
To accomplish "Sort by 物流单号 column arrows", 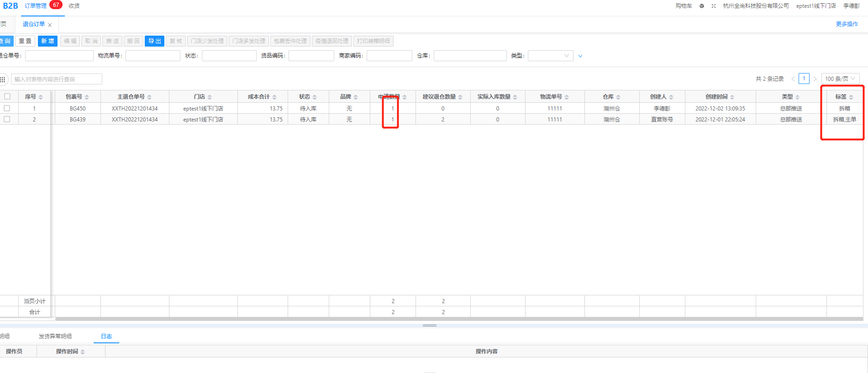I will 567,97.
